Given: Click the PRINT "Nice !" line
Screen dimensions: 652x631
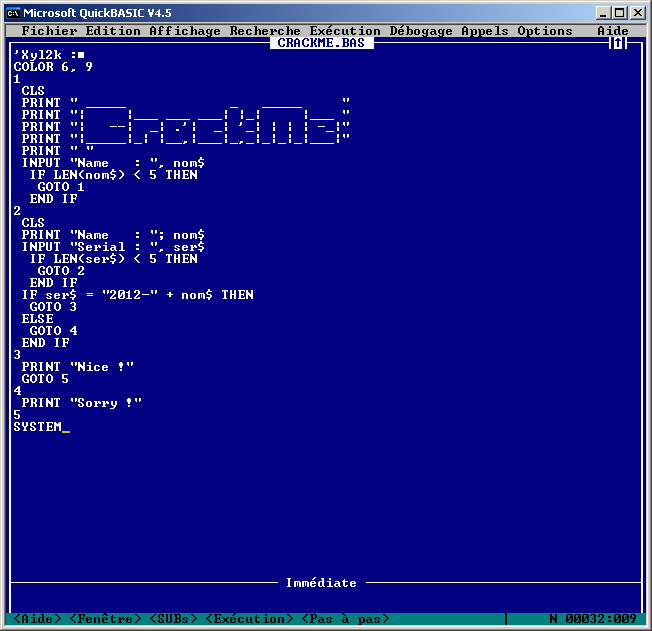Looking at the screenshot, I should point(77,367).
